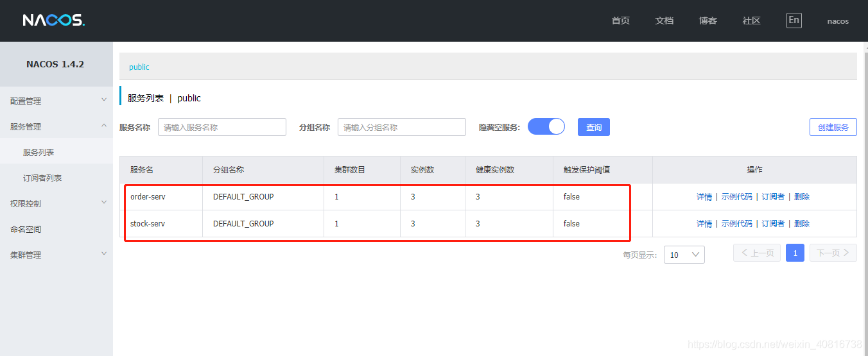The height and width of the screenshot is (356, 868).
Task: Open the 每页显示 page size dropdown
Action: click(x=684, y=255)
